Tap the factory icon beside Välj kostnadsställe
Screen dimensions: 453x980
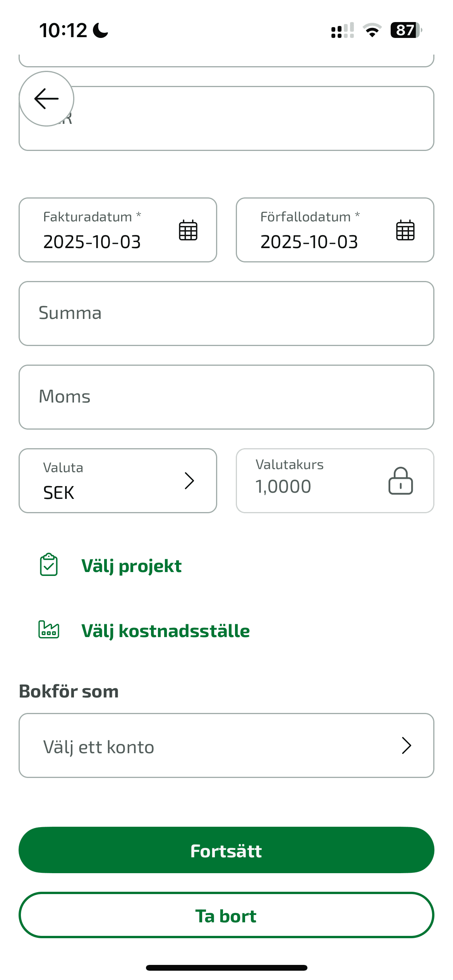(x=49, y=630)
